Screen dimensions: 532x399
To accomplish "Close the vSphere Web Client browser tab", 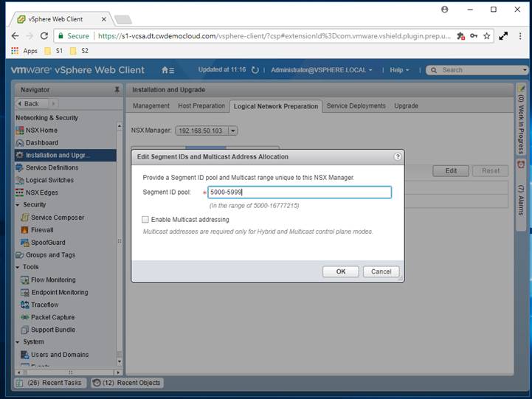I will pyautogui.click(x=104, y=19).
